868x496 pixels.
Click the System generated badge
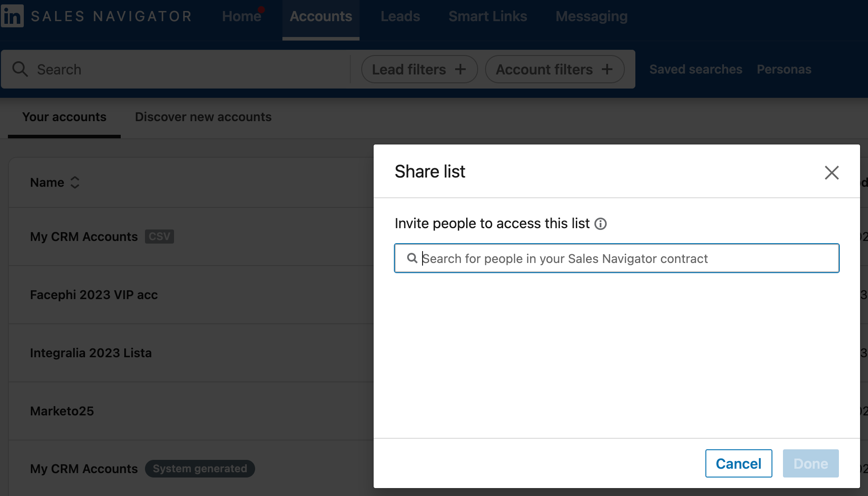200,469
